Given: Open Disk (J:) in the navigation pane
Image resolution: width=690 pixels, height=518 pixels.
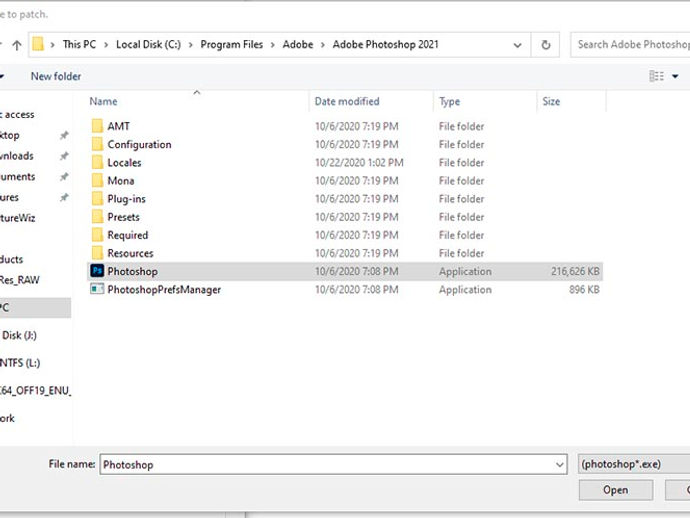Looking at the screenshot, I should pyautogui.click(x=19, y=335).
